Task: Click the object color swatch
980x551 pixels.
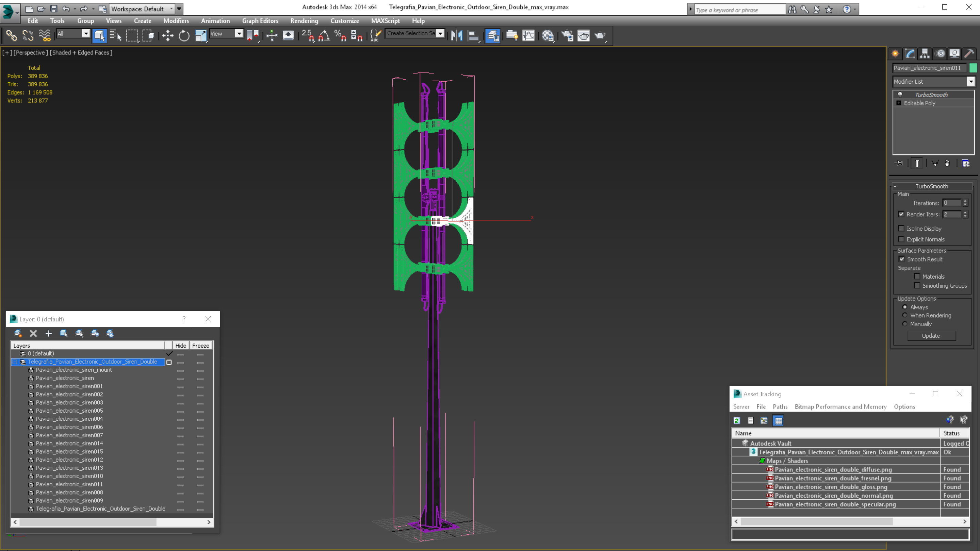Action: (x=973, y=68)
